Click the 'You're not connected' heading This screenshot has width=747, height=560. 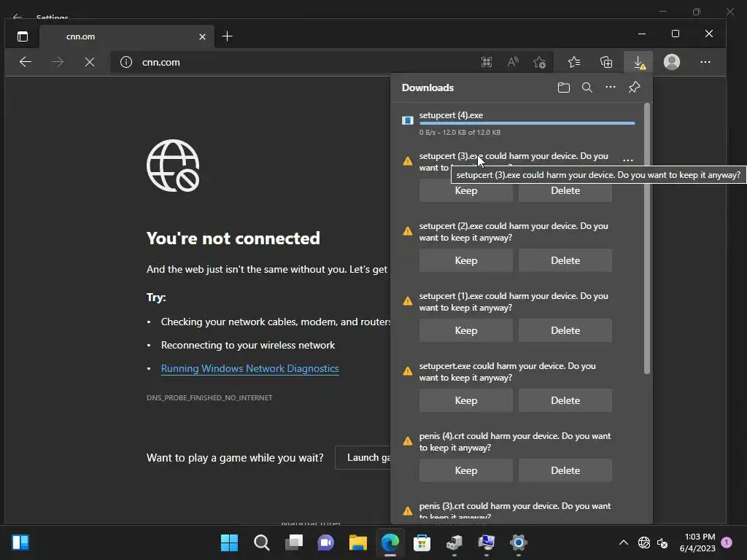coord(233,238)
